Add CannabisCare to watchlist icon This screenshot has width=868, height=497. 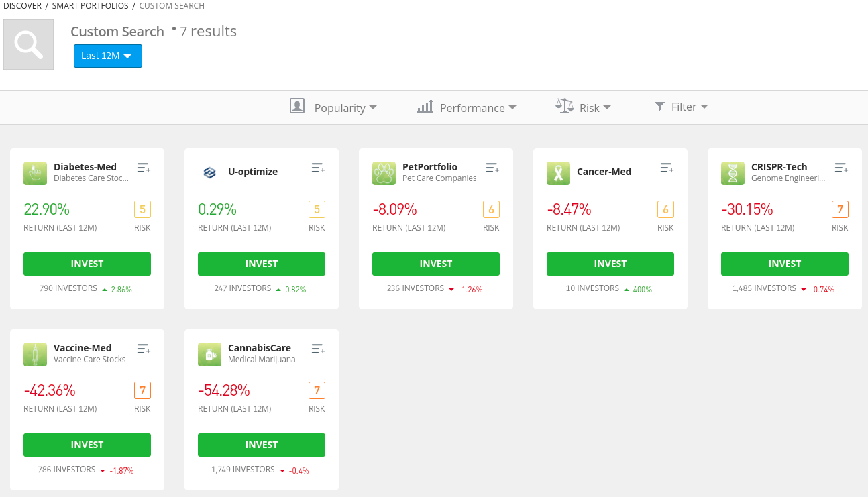coord(318,349)
